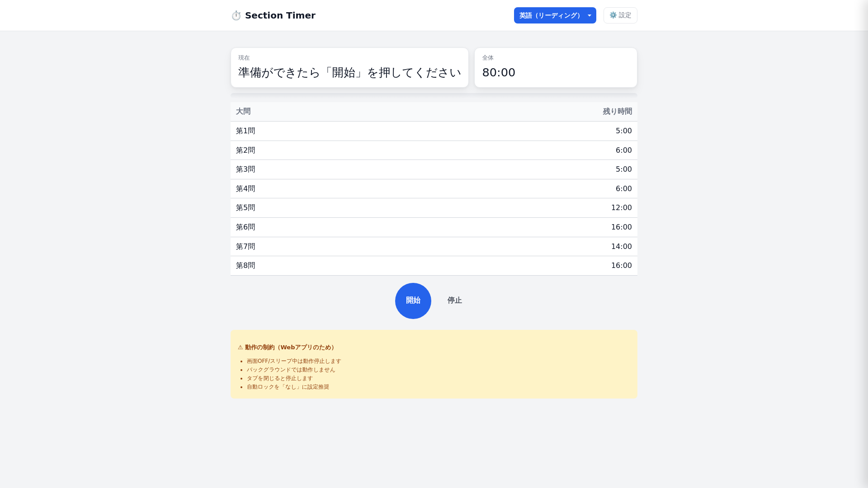Click the 残り時間 column header

pos(617,111)
